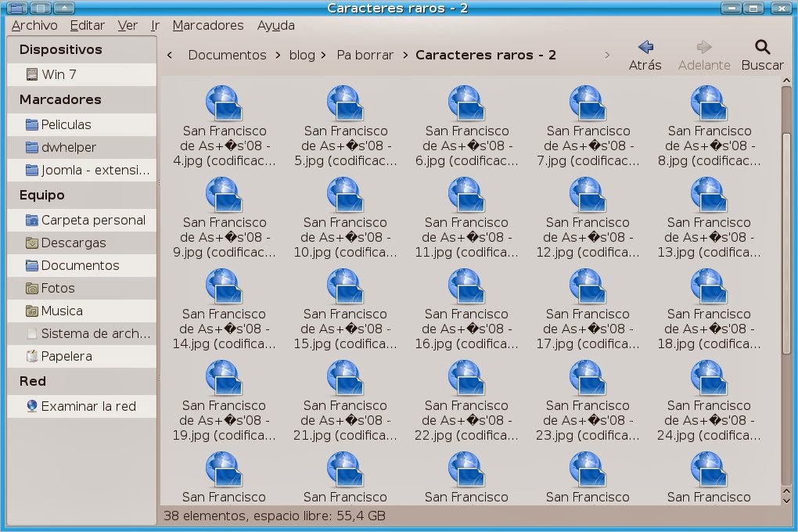Click the Adelante forward arrow icon
Image resolution: width=798 pixels, height=532 pixels.
click(x=704, y=48)
